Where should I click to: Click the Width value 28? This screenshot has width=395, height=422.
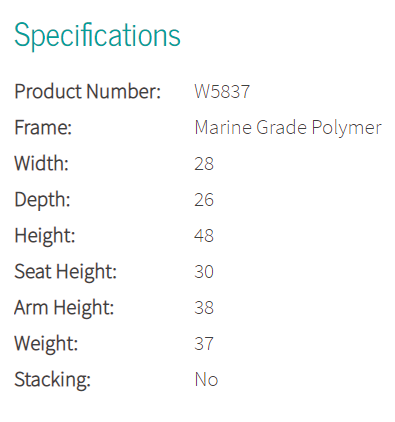pyautogui.click(x=204, y=164)
